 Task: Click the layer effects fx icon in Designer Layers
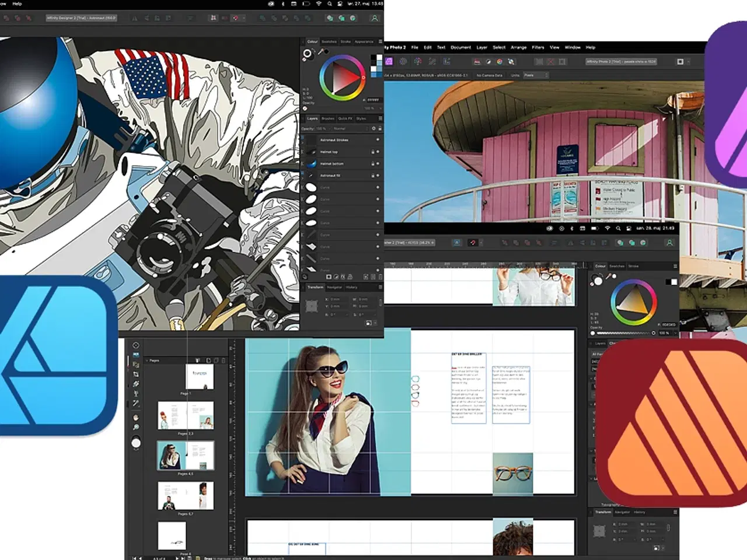(x=343, y=276)
